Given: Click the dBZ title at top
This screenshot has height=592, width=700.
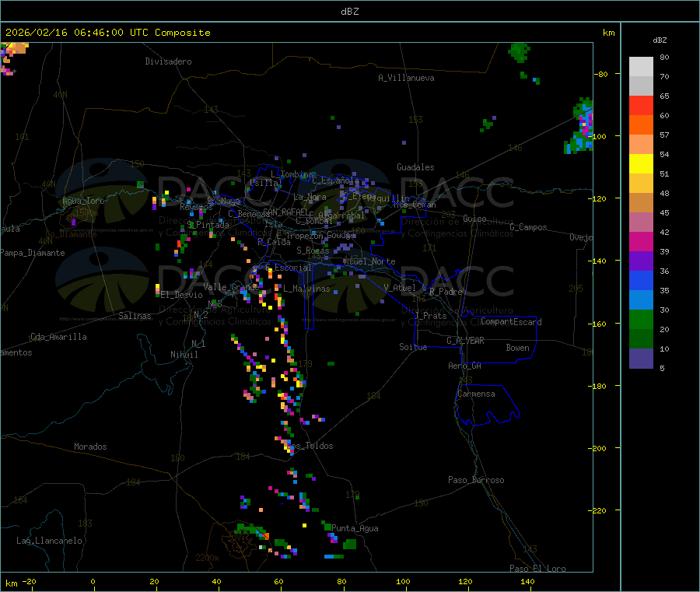Looking at the screenshot, I should [349, 12].
